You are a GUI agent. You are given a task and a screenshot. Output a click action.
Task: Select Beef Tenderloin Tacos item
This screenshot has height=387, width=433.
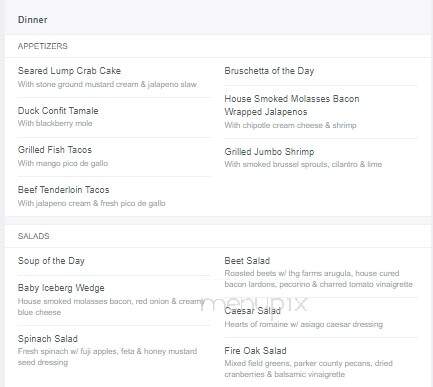[x=63, y=190]
